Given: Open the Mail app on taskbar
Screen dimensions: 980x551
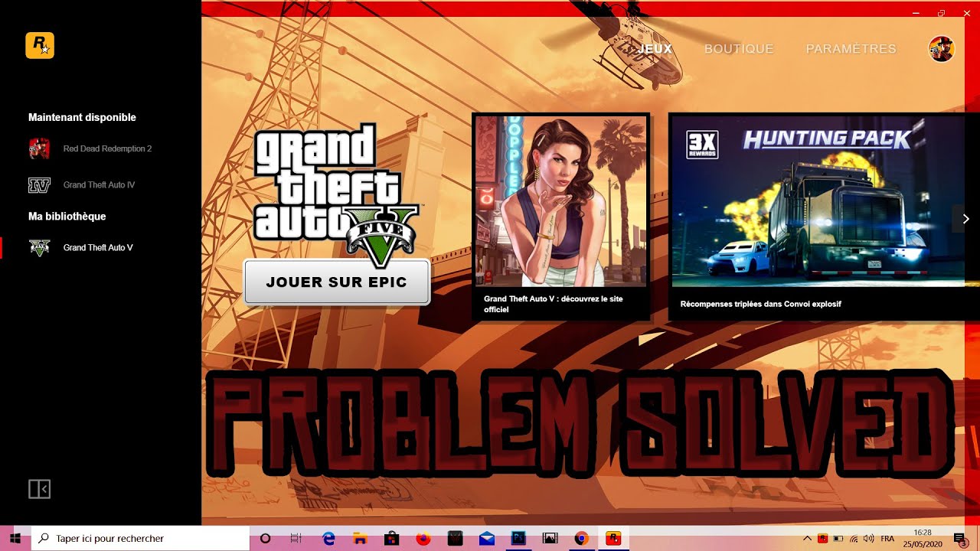Looking at the screenshot, I should tap(486, 538).
